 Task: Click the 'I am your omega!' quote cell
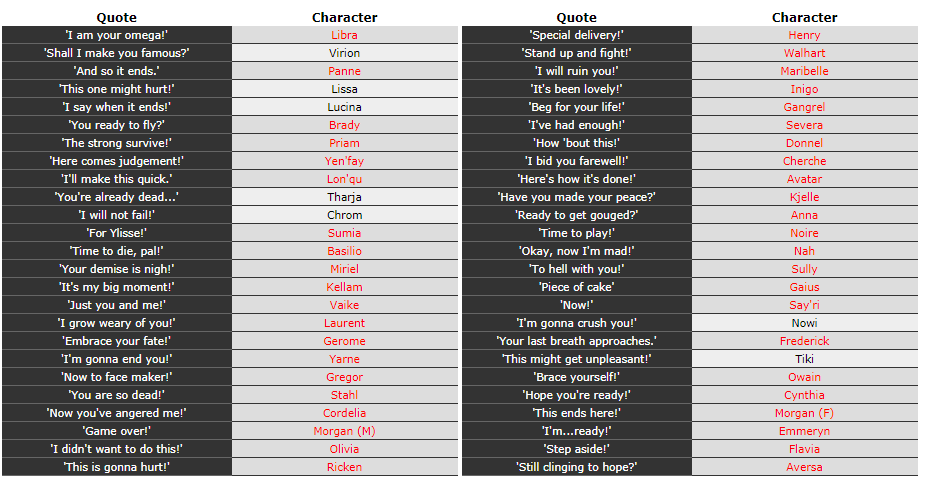[117, 35]
